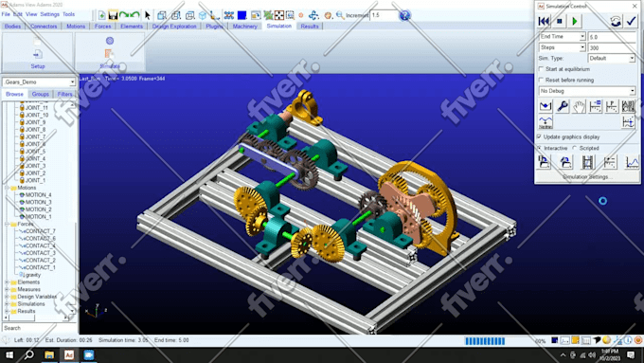
Task: Enable Start at equilibrium checkbox
Action: pyautogui.click(x=542, y=69)
